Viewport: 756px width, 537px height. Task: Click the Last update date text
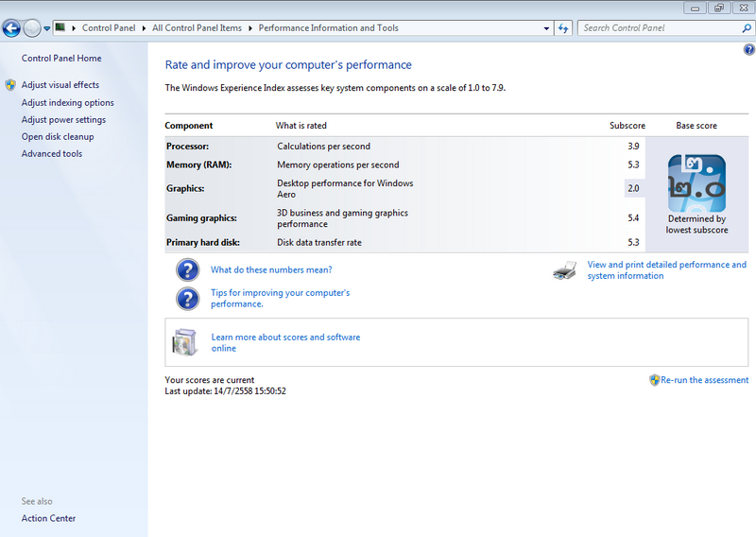point(225,391)
